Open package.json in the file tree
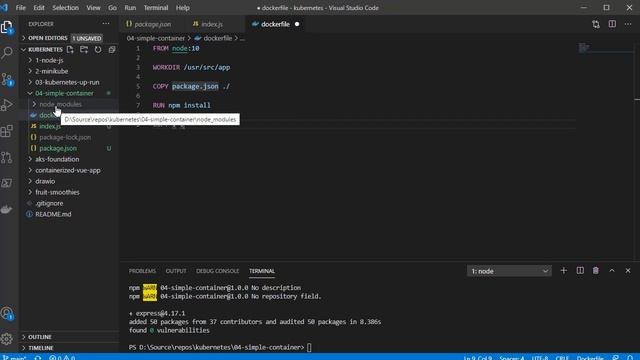 click(x=58, y=148)
